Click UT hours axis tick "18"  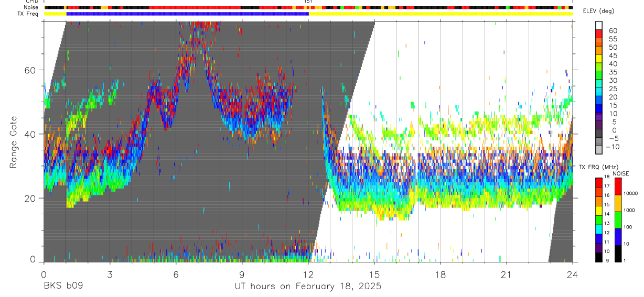(440, 274)
